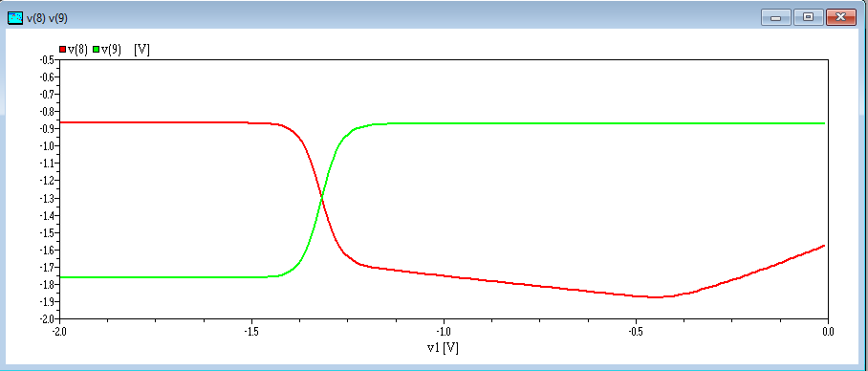This screenshot has width=868, height=371.
Task: Click the v1 [V] x-axis label
Action: pyautogui.click(x=443, y=348)
